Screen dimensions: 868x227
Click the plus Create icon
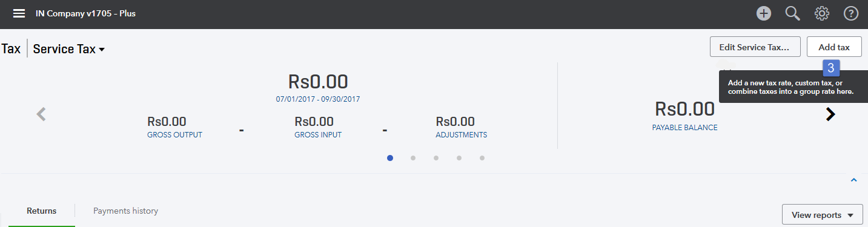764,13
